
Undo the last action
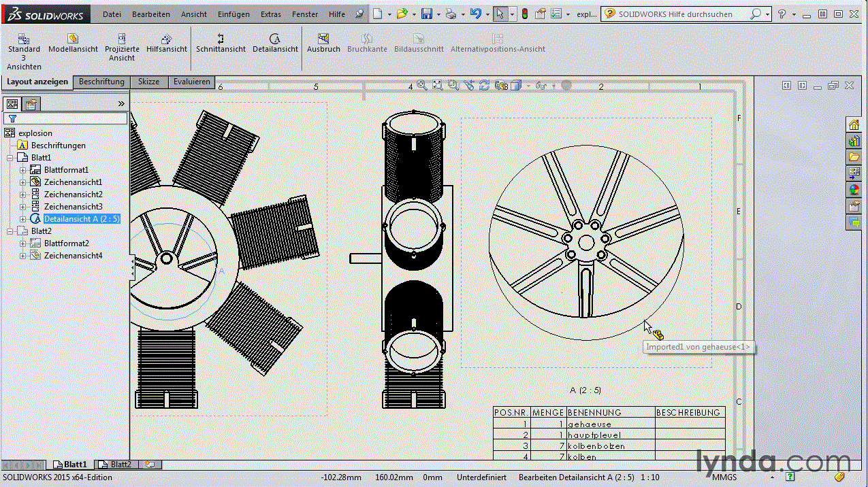[x=475, y=14]
